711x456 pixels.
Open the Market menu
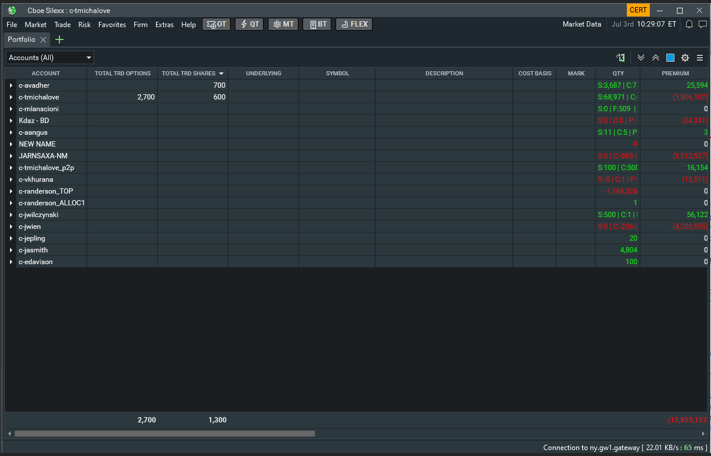click(35, 24)
